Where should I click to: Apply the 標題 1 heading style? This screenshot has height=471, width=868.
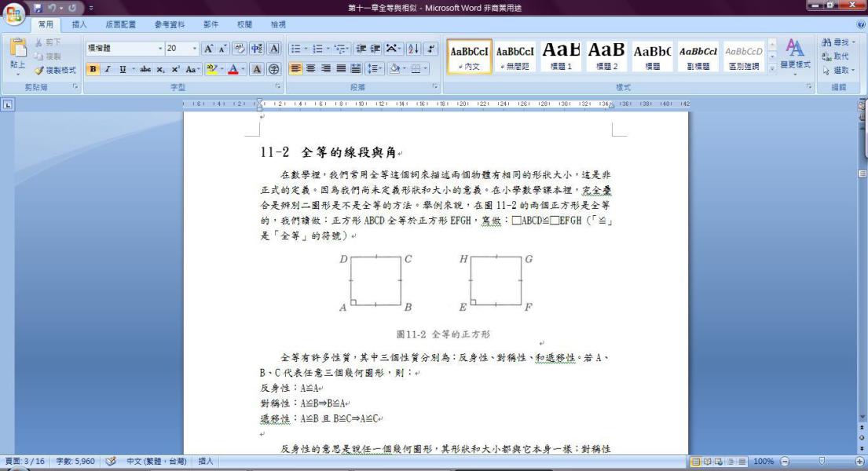click(561, 57)
